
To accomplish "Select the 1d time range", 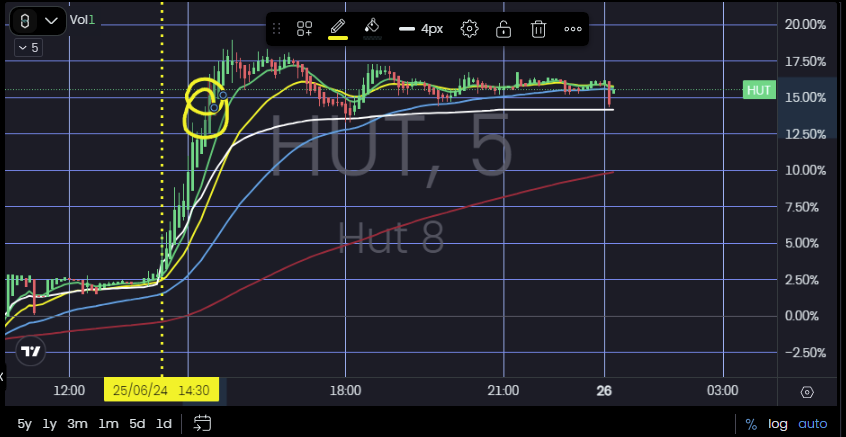I will pyautogui.click(x=163, y=423).
